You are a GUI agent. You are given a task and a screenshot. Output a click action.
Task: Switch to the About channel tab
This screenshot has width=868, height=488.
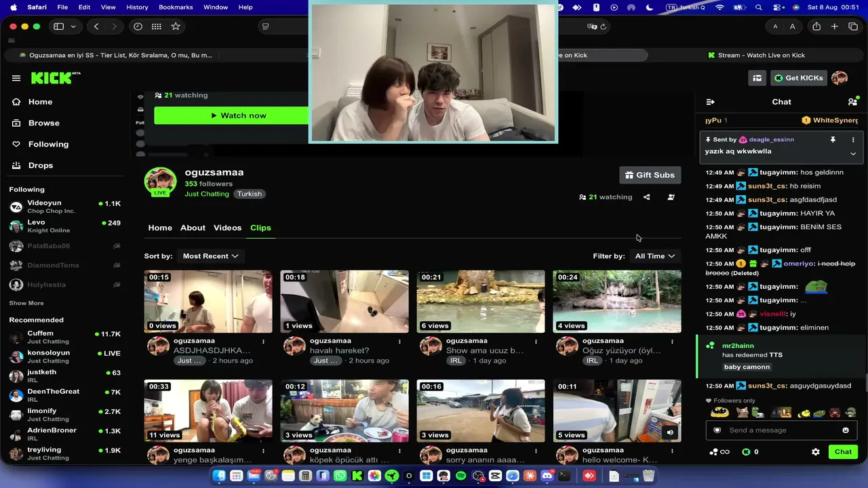point(193,228)
